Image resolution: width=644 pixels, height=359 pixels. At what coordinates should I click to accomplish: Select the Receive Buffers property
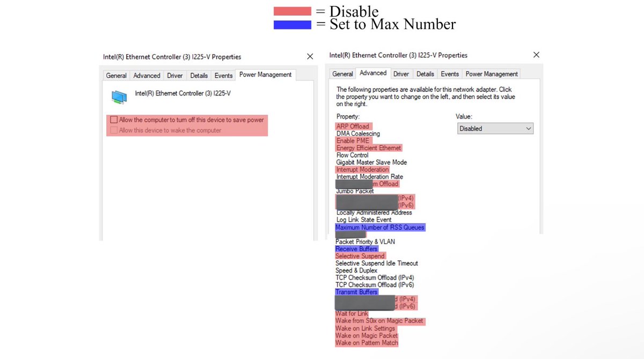[x=356, y=249]
